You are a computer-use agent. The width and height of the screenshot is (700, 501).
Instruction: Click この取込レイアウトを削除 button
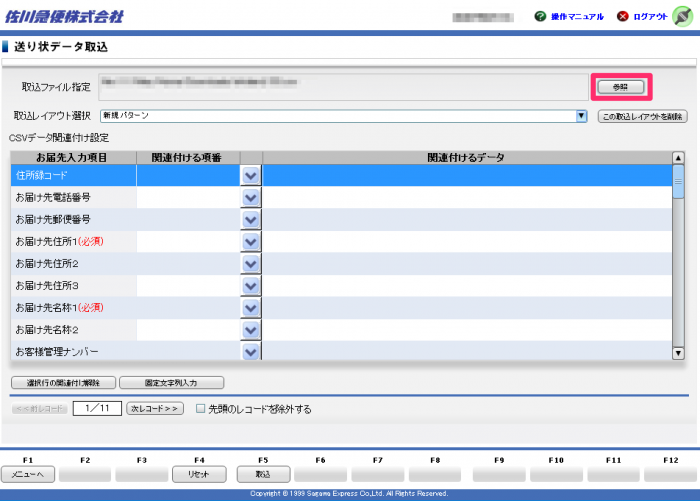click(x=642, y=117)
